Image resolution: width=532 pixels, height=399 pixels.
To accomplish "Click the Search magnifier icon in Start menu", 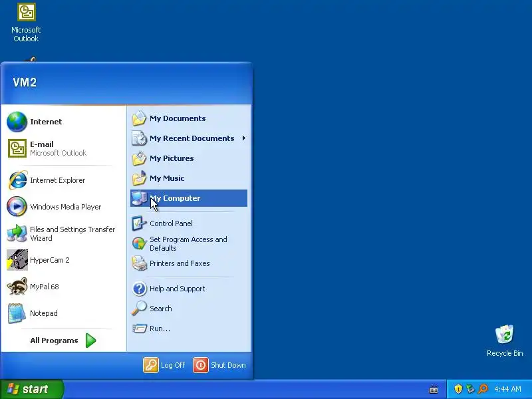I will tap(139, 309).
